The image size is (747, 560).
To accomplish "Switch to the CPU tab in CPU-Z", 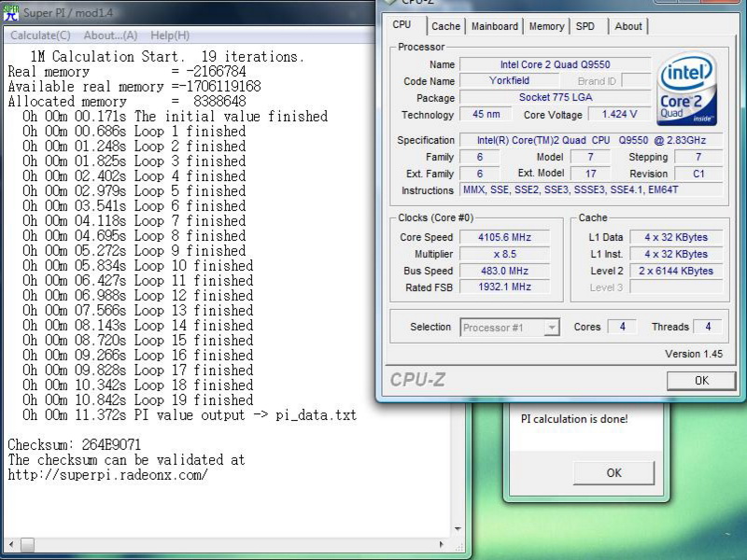I will coord(402,25).
